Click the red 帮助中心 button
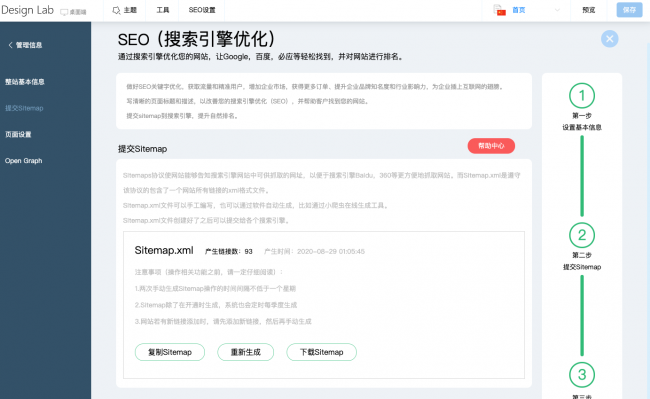 491,146
